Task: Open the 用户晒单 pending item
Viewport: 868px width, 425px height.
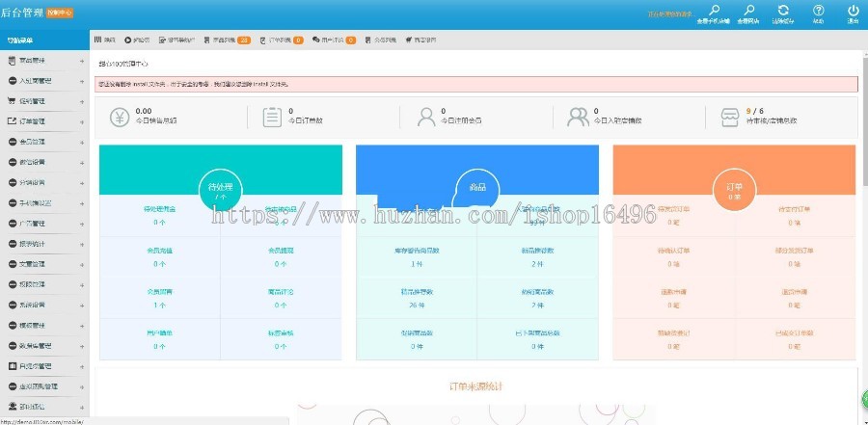Action: coord(159,339)
